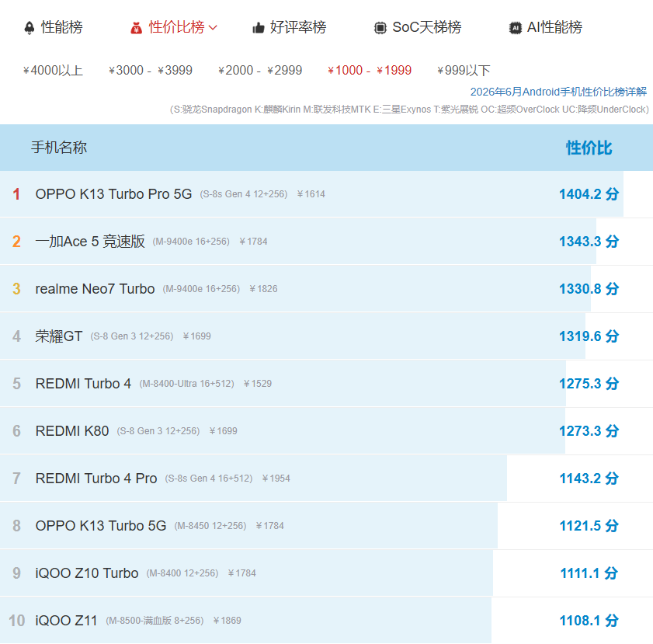Viewport: 653px width, 644px height.
Task: Go to the SoC天梯榜 tab
Action: 427,27
